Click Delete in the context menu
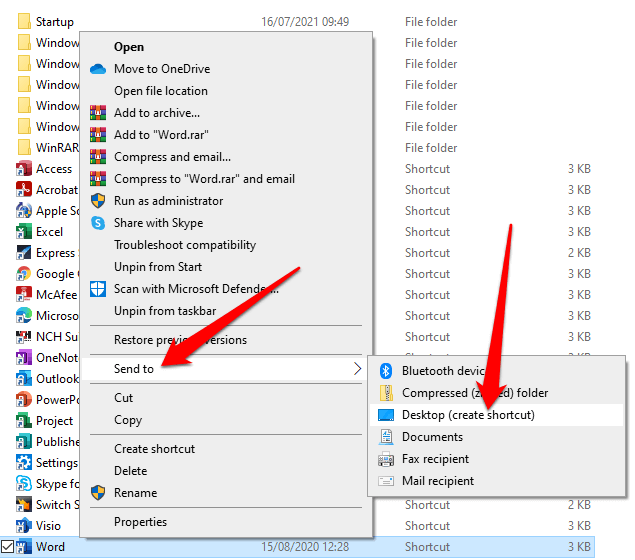This screenshot has height=560, width=635. click(x=130, y=471)
